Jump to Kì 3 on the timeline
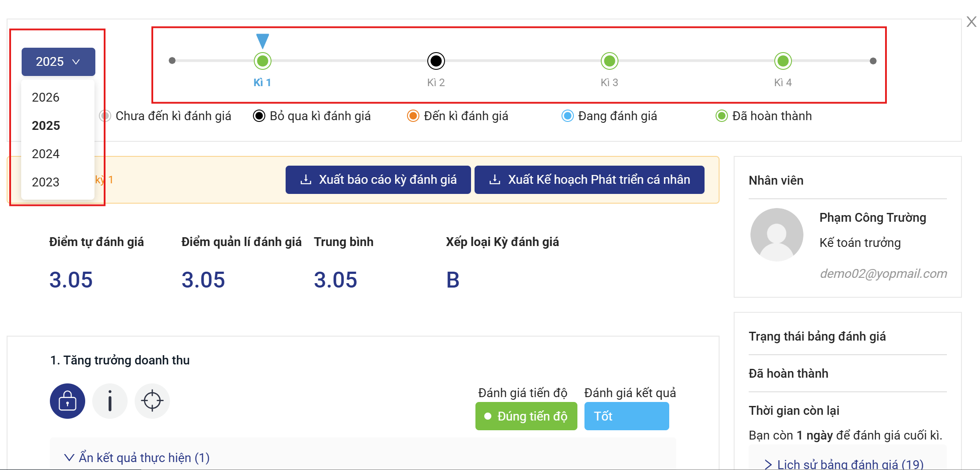The height and width of the screenshot is (470, 980). point(609,61)
